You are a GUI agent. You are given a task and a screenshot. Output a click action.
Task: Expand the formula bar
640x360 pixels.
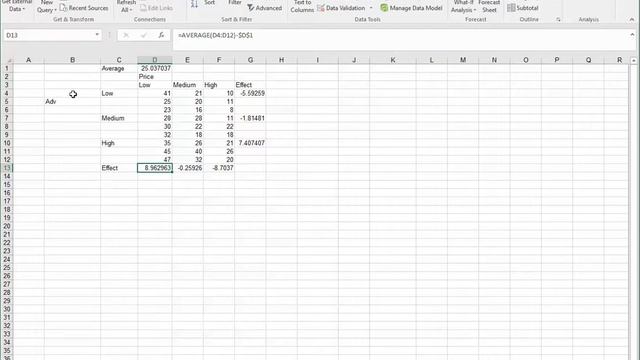click(632, 35)
